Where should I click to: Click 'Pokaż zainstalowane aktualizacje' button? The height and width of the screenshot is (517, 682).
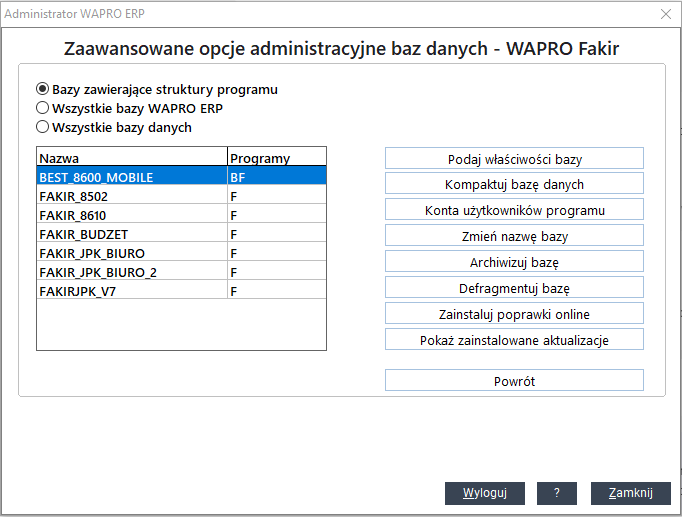[514, 340]
